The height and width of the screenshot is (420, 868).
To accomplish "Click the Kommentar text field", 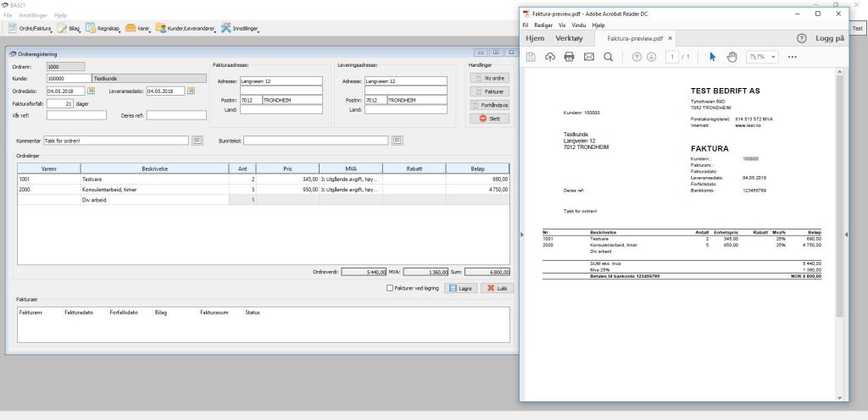I will coord(115,141).
